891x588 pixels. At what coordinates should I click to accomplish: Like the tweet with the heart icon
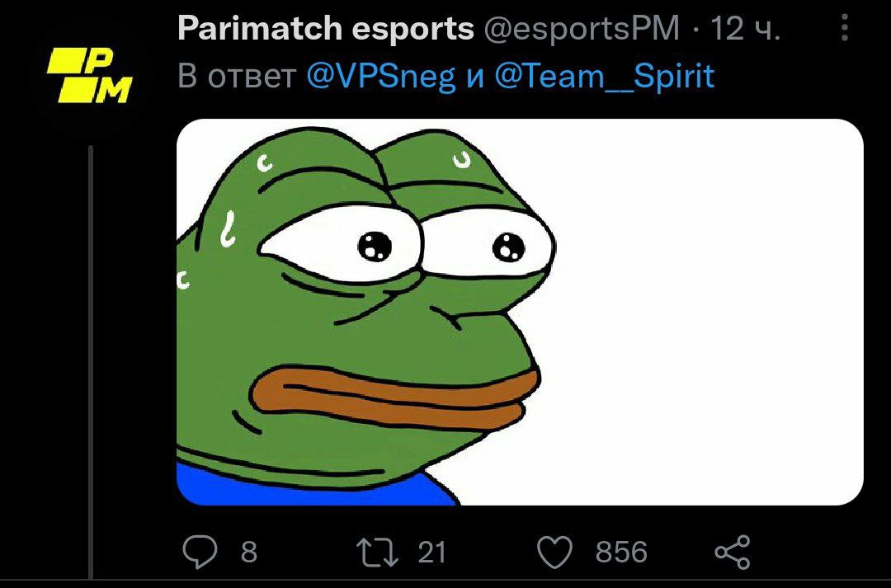click(554, 553)
